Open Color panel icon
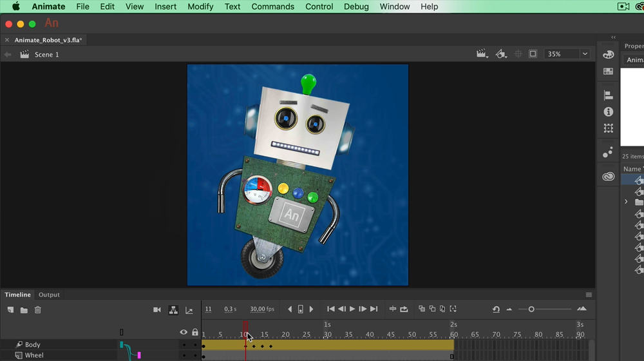Screen dimensions: 644x361 [x=609, y=54]
